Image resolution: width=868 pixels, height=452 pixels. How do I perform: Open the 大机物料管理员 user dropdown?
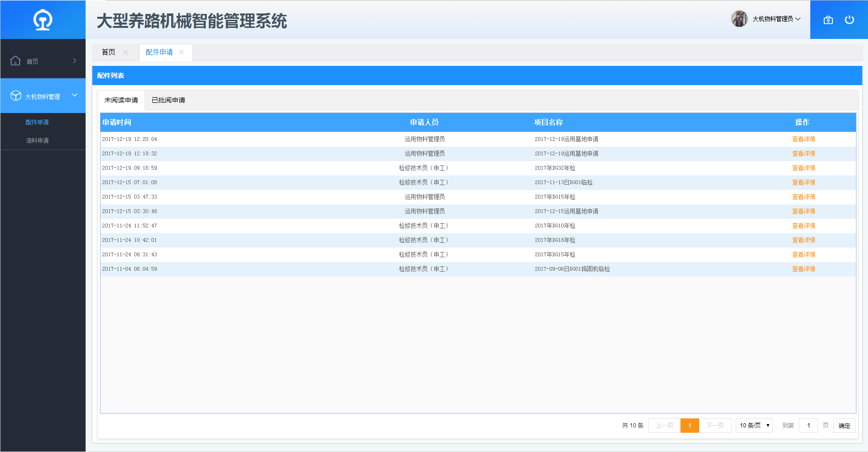[x=775, y=19]
